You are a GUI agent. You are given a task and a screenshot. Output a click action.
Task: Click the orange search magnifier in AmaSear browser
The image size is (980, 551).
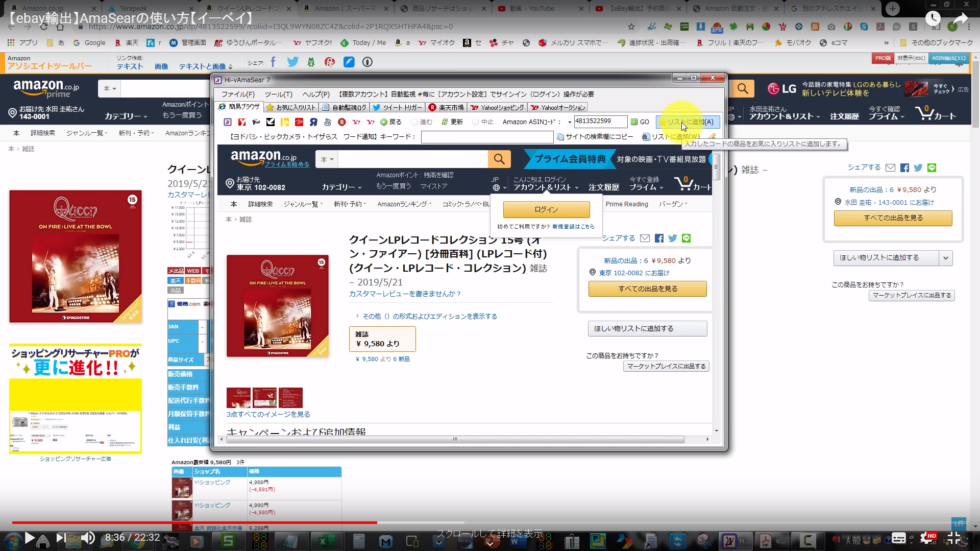tap(499, 159)
